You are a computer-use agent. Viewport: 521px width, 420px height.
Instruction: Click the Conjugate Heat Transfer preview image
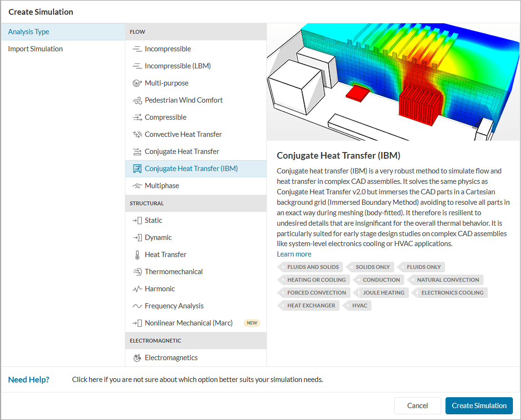tap(393, 82)
